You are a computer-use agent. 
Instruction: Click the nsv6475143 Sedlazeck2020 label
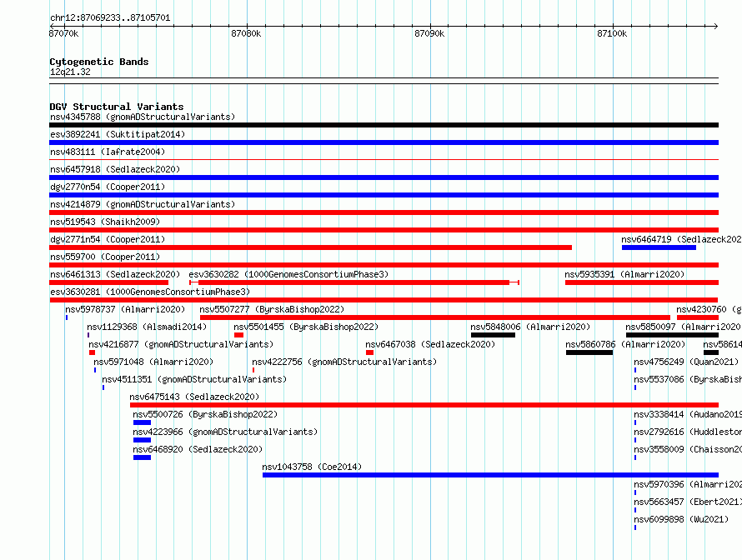pyautogui.click(x=194, y=397)
